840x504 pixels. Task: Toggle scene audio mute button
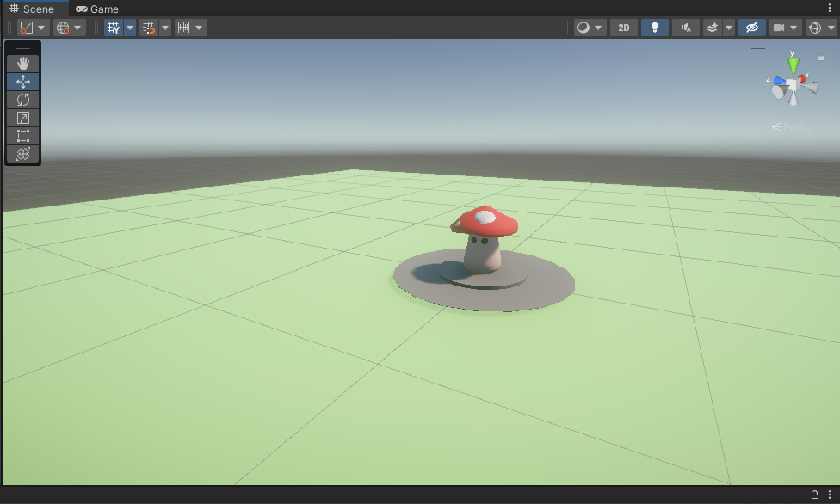(686, 28)
